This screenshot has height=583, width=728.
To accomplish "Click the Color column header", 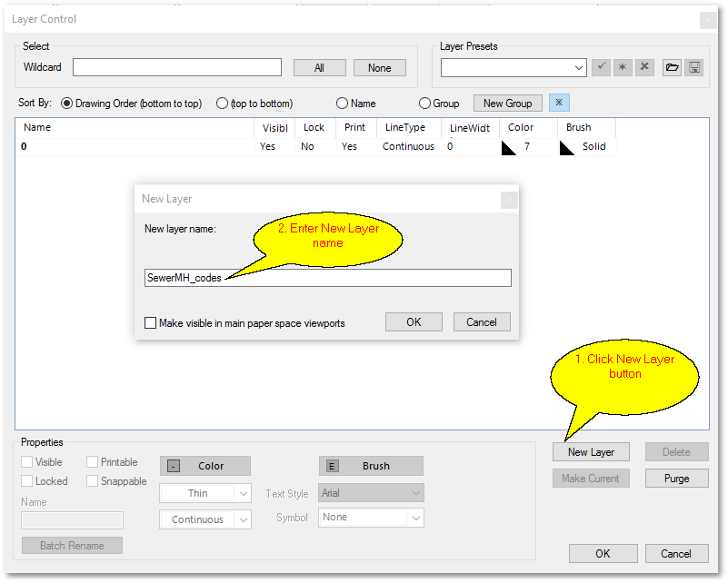I will click(528, 127).
